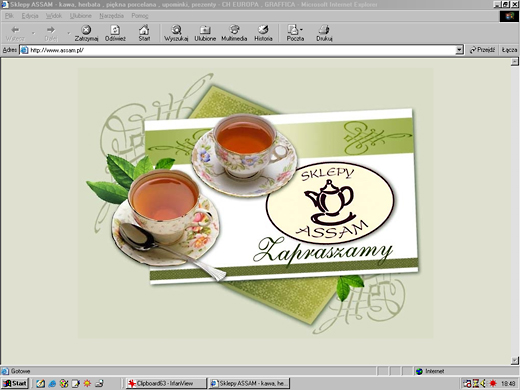520x390 pixels.
Task: Refresh page with Odśwież icon
Action: [x=115, y=30]
